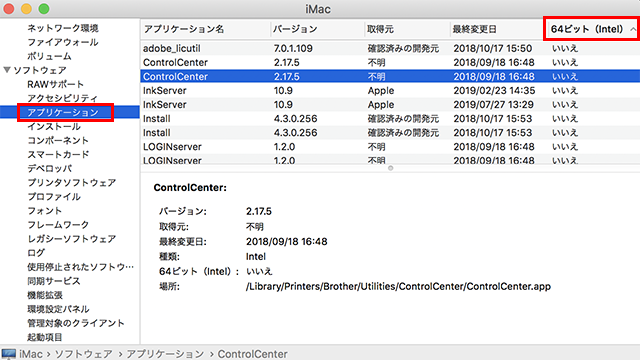Open プロファイル in the sidebar
The width and height of the screenshot is (640, 360).
click(54, 196)
